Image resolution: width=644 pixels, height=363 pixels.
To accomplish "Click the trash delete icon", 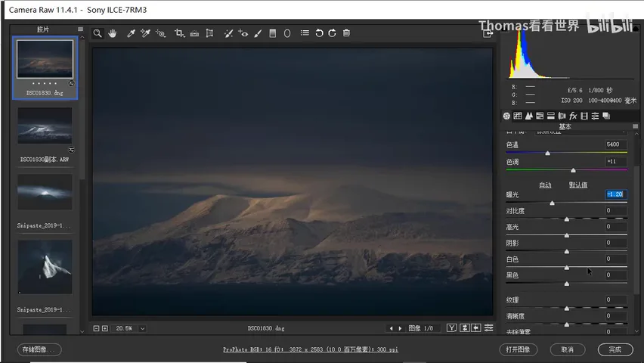I will coord(346,33).
